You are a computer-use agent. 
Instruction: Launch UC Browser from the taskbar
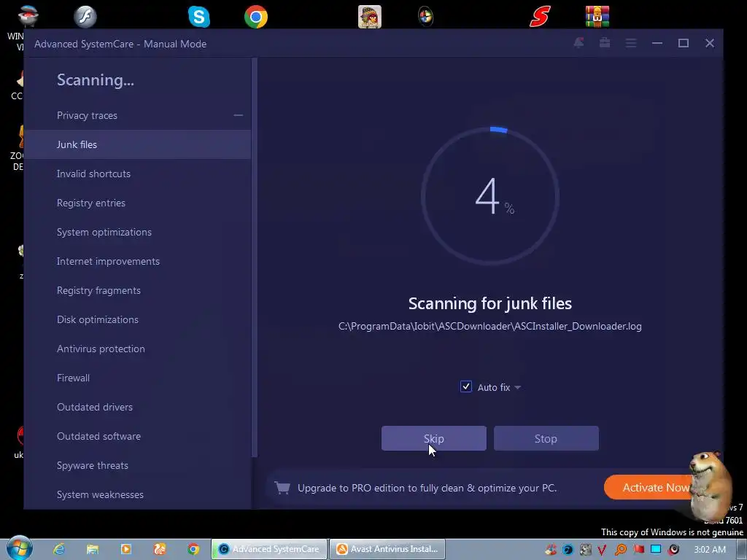pyautogui.click(x=160, y=549)
